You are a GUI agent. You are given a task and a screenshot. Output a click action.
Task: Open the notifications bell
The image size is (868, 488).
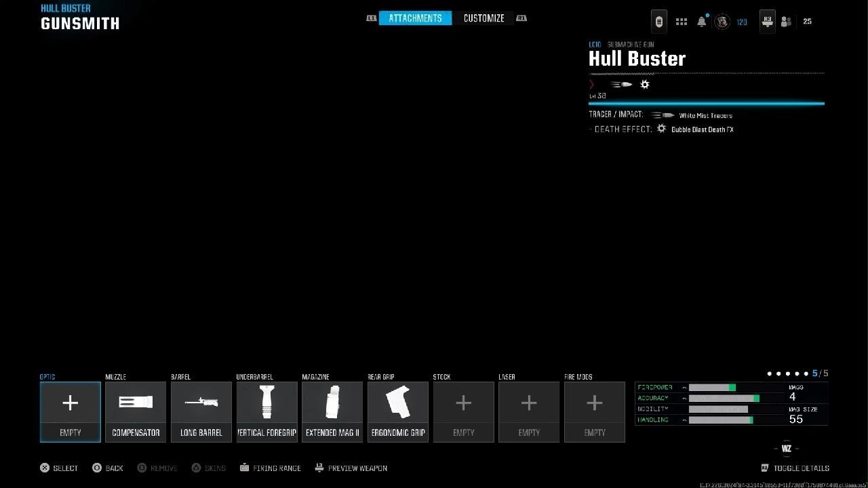pyautogui.click(x=702, y=22)
